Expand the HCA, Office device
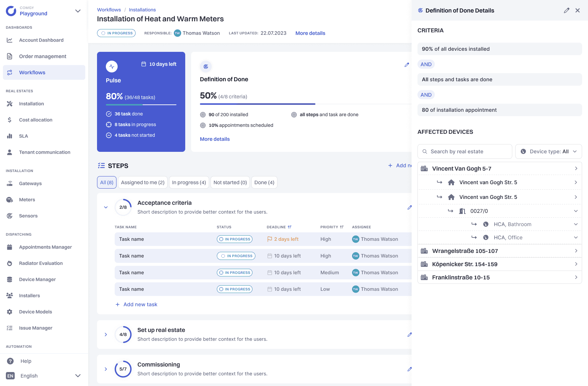Screen dimensions: 588x386 [576, 237]
